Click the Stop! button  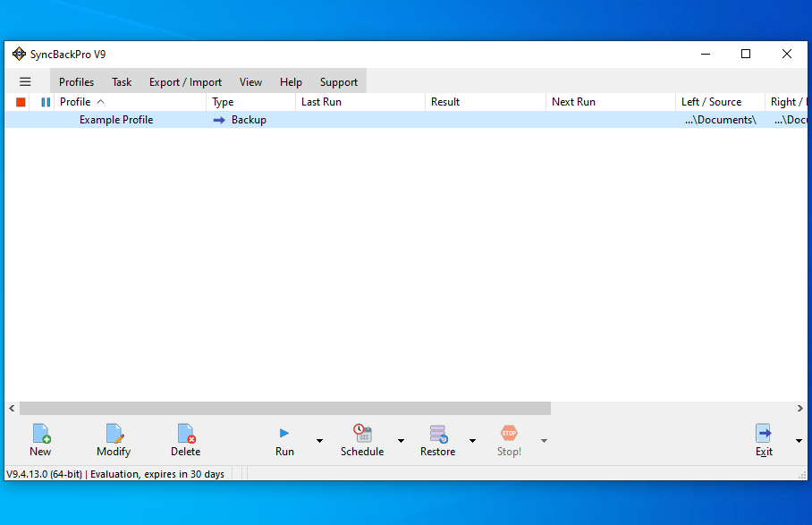(x=509, y=441)
